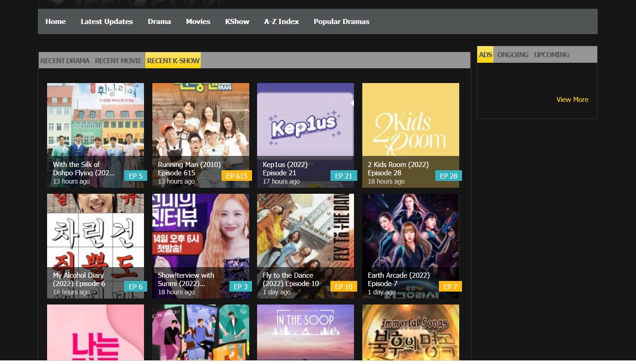Click the EP 10 badge
Screen dimensions: 636x364
(344, 286)
